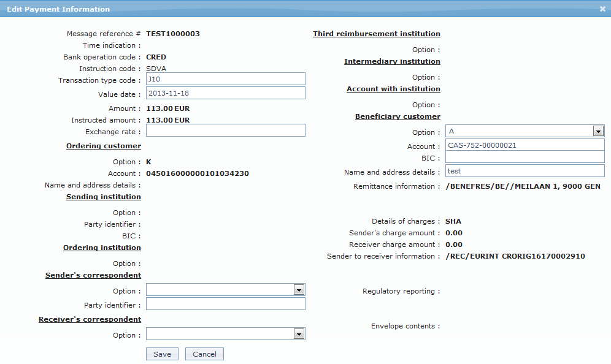Screen dimensions: 611x364
Task: Open the Sending institution link
Action: 102,196
